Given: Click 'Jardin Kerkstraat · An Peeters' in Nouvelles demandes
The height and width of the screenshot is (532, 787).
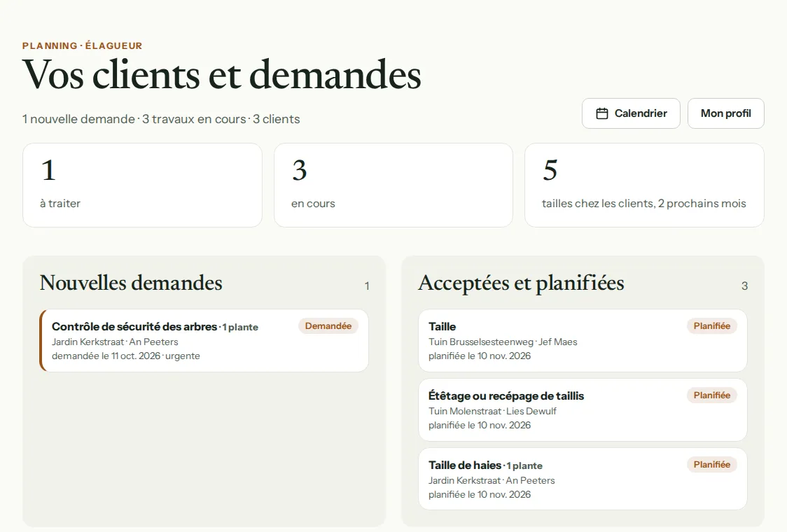Looking at the screenshot, I should pos(115,342).
